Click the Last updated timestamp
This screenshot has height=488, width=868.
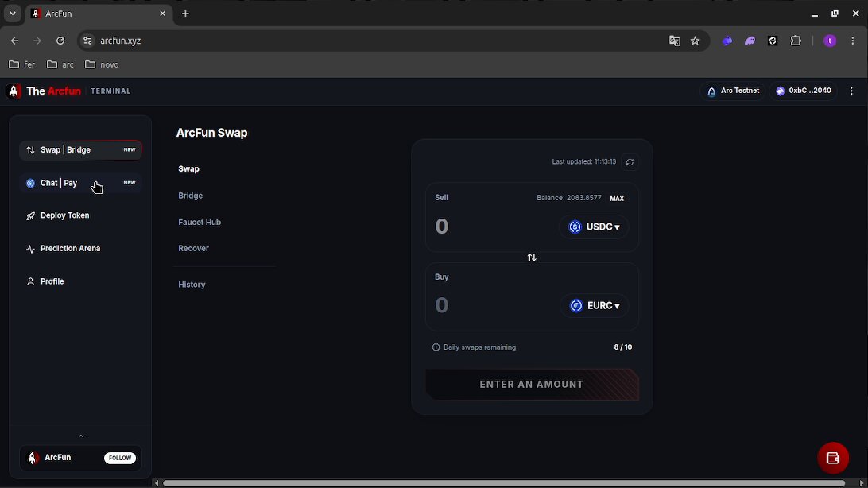pos(583,162)
